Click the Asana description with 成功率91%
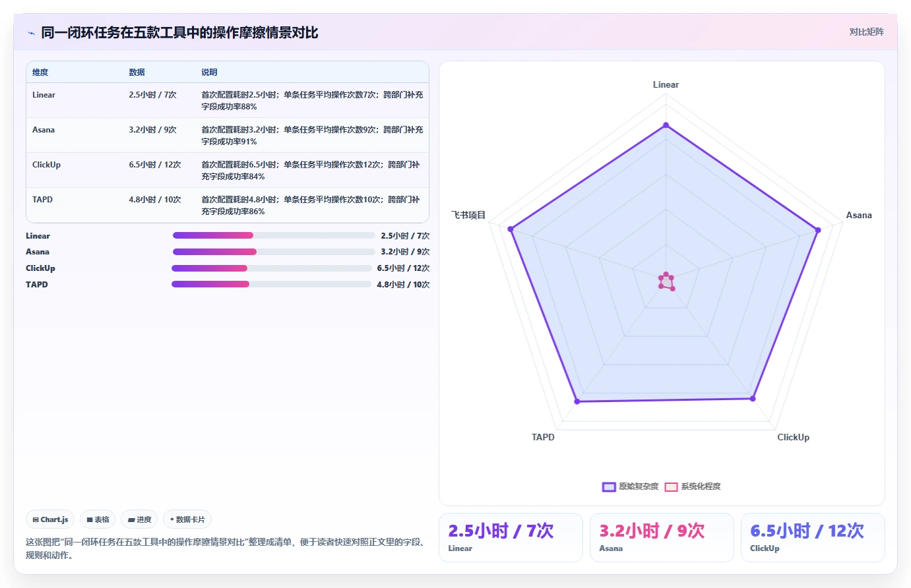The height and width of the screenshot is (588, 911). click(x=312, y=136)
